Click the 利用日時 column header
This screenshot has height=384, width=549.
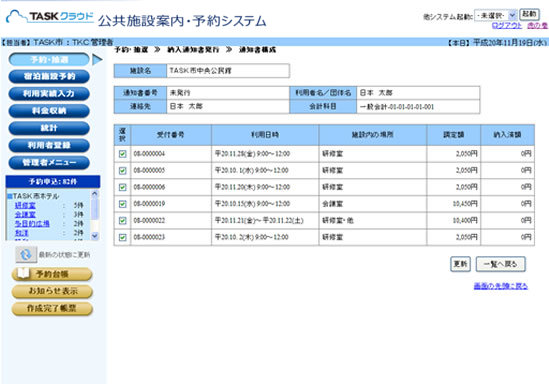tap(265, 135)
